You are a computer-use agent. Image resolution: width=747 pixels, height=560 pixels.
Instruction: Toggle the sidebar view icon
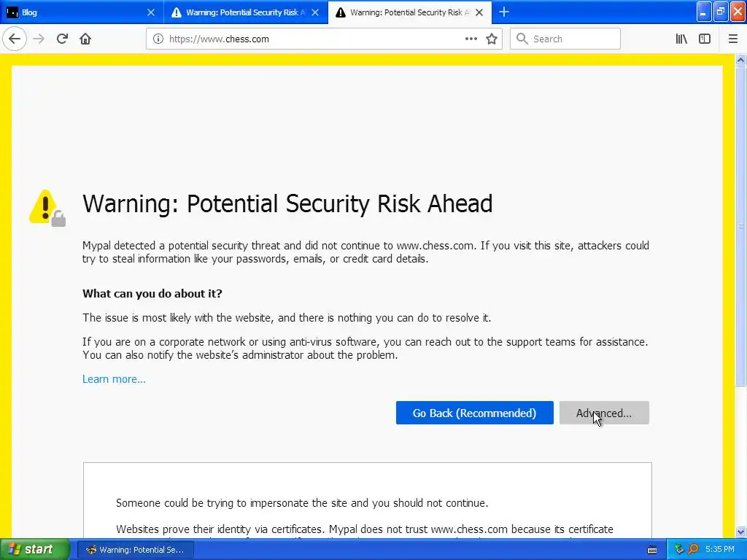tap(705, 39)
